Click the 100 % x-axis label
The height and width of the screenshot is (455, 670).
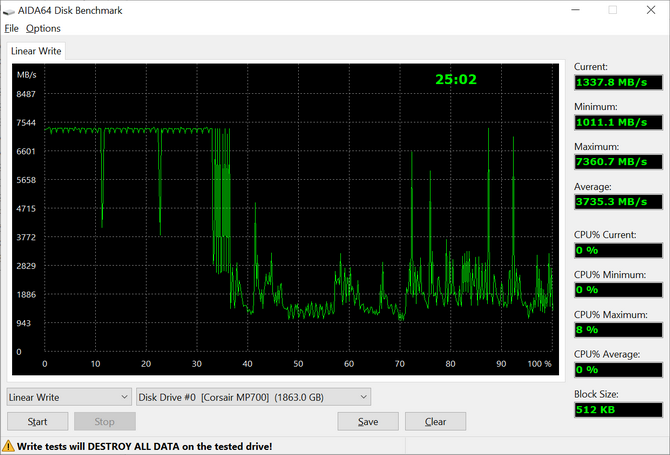540,364
